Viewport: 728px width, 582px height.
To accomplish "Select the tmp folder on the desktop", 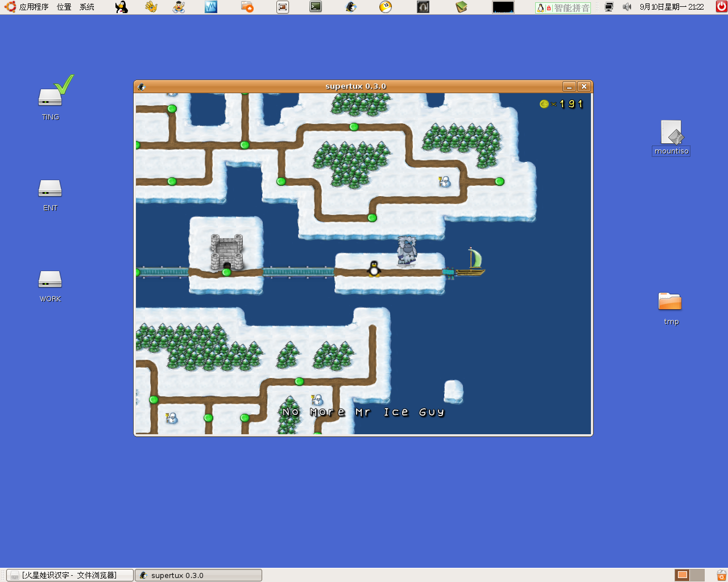I will (x=670, y=308).
